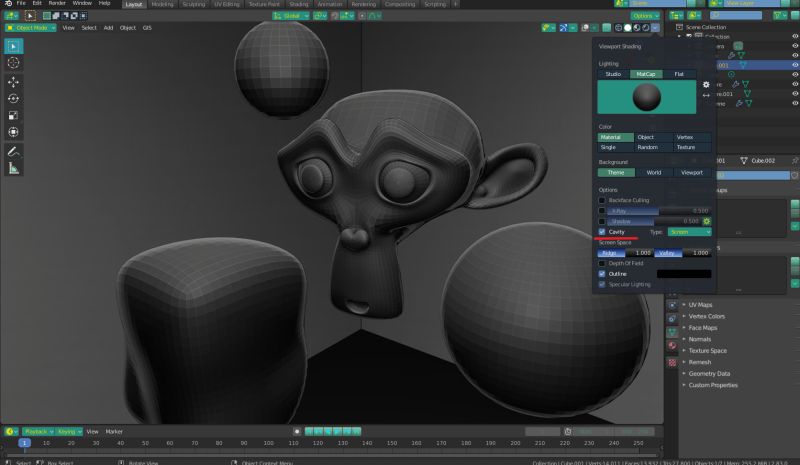
Task: Select the Annotate tool
Action: point(13,152)
